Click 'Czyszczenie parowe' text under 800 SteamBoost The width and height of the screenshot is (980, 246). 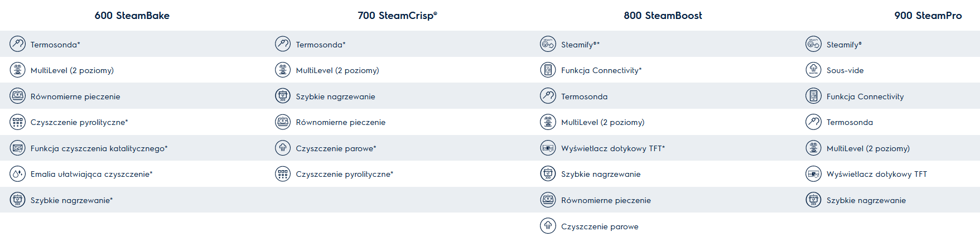tap(600, 226)
